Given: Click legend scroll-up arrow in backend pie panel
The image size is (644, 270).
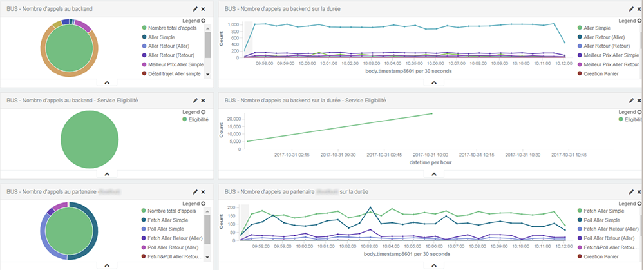Looking at the screenshot, I should (207, 28).
